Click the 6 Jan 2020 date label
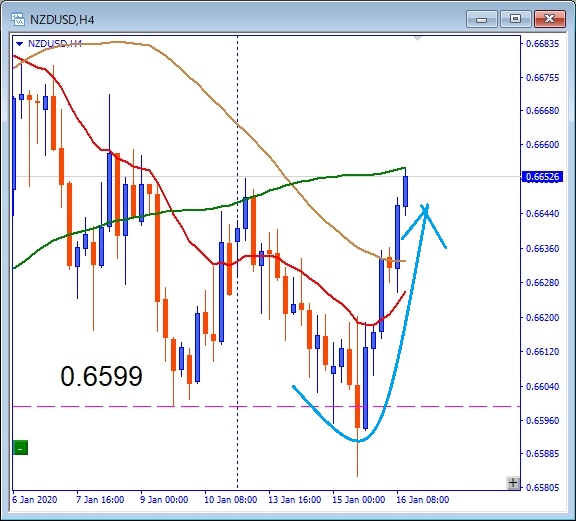The width and height of the screenshot is (576, 521). (35, 500)
